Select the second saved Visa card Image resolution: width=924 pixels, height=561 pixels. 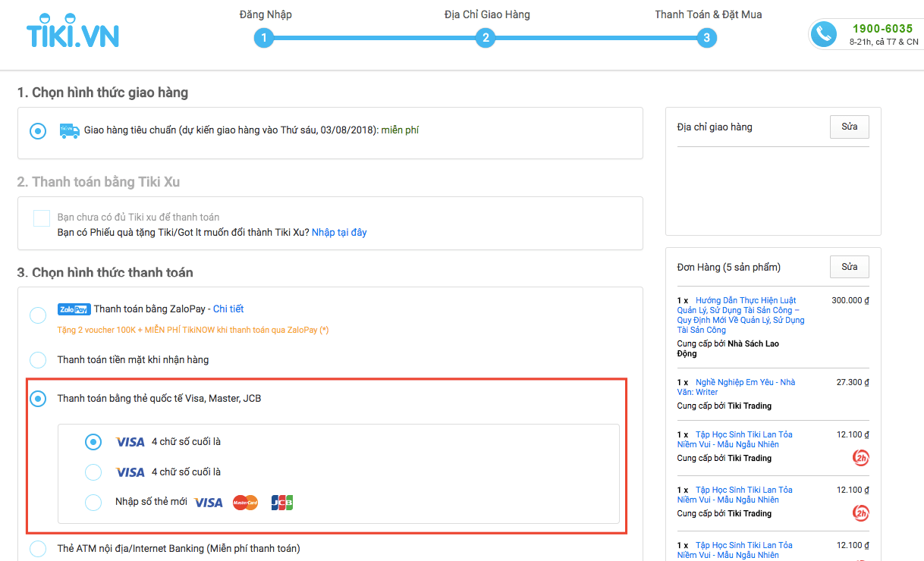point(93,472)
